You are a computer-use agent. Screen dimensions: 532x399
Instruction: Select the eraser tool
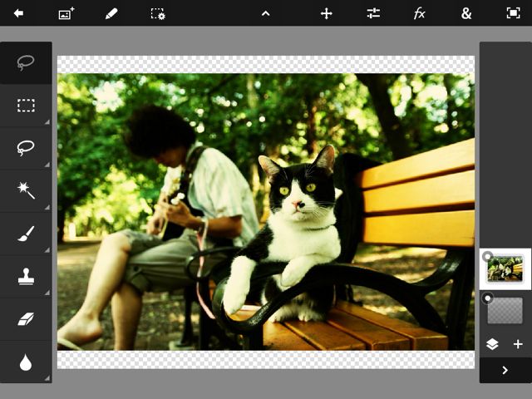26,319
